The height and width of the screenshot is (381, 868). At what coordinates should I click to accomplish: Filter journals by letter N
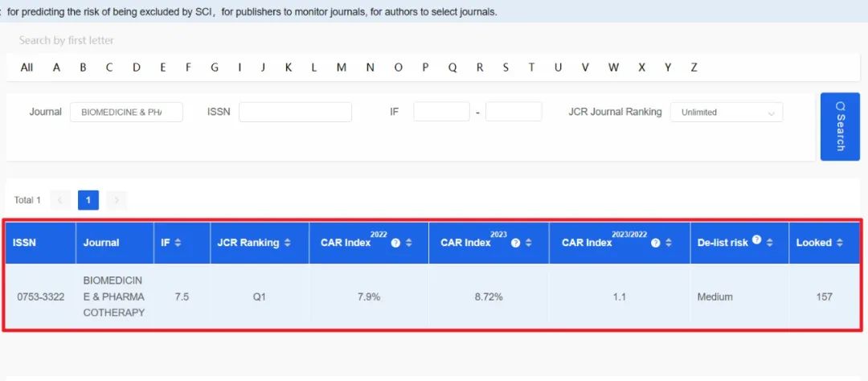[x=370, y=68]
